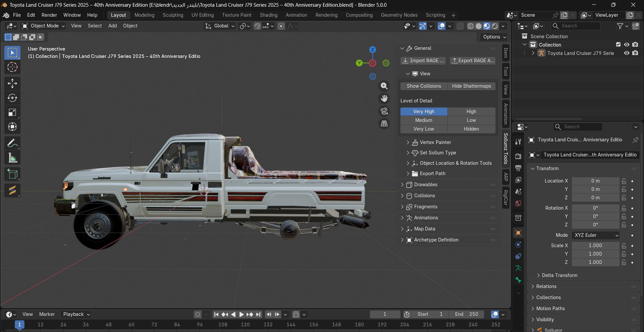Lock Location X transform
The image size is (644, 332).
624,181
